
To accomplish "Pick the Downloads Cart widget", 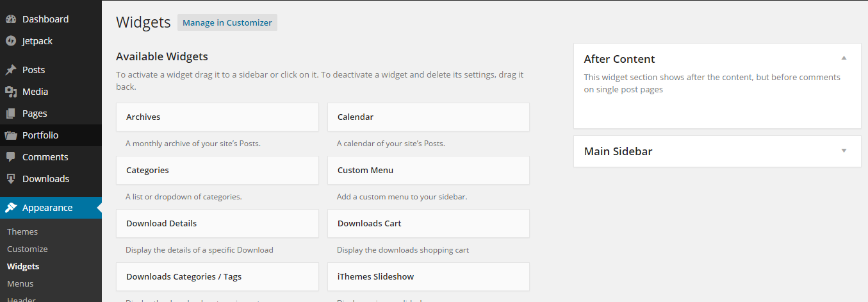I will click(428, 224).
